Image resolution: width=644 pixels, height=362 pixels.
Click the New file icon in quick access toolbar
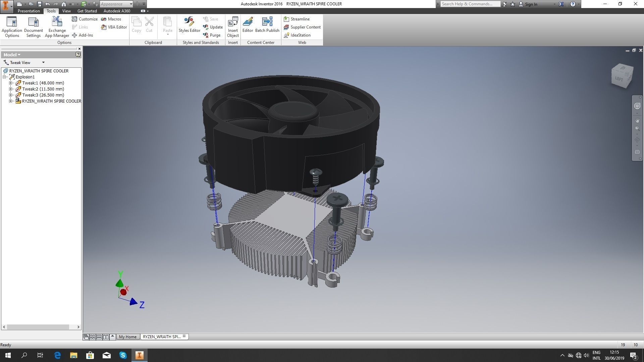19,4
